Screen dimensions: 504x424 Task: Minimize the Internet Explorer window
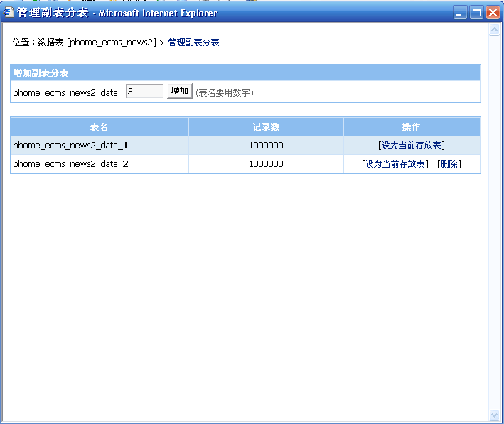click(x=461, y=12)
